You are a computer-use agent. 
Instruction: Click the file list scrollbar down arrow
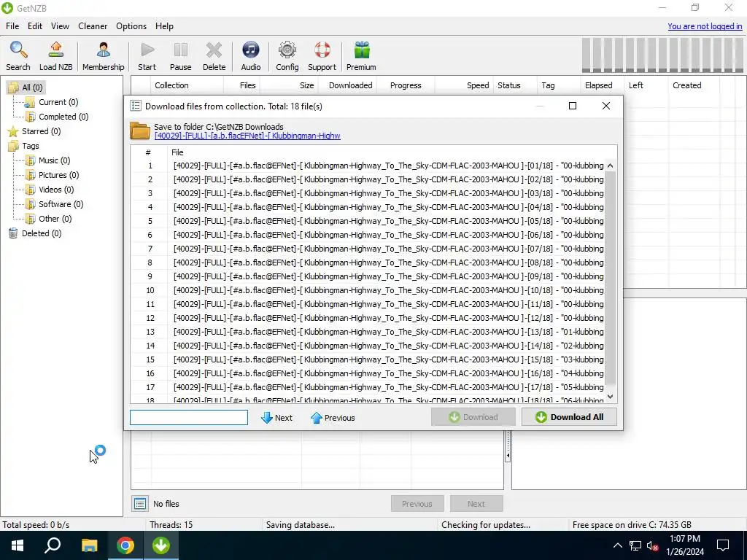point(611,396)
